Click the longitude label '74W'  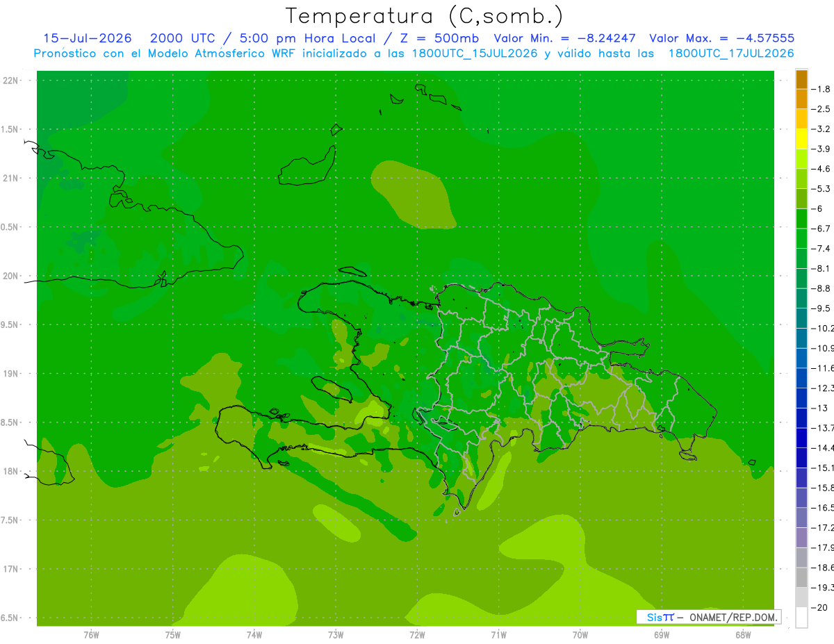pyautogui.click(x=254, y=635)
